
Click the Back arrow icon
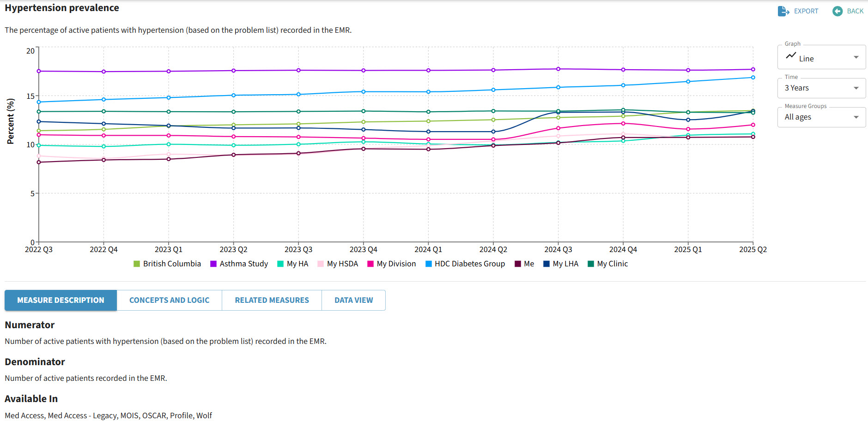point(837,11)
